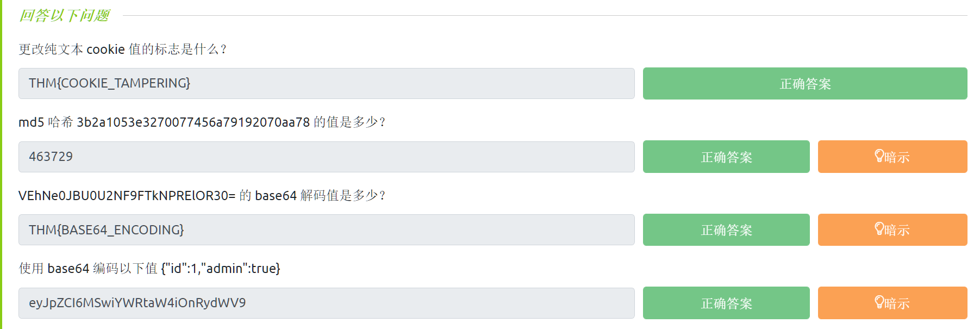This screenshot has width=980, height=329.
Task: Click the eyJpZCI6MSwiYWRtaW4iOnRydWV9 answer field
Action: (326, 303)
